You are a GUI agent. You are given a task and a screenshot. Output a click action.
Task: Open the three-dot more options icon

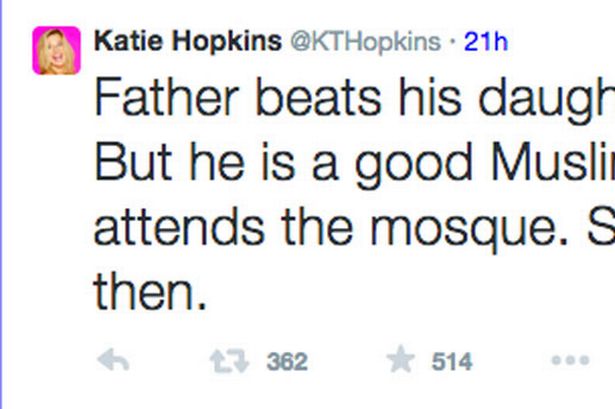pos(570,361)
